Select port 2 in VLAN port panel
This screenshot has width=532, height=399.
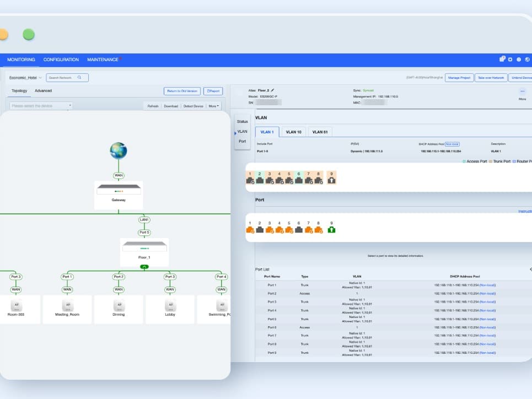(x=260, y=178)
